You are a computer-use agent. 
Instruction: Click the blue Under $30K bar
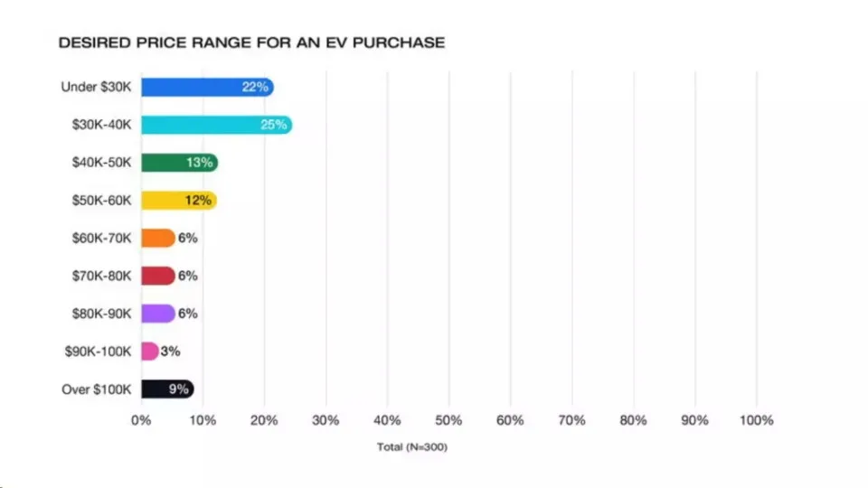click(x=206, y=87)
